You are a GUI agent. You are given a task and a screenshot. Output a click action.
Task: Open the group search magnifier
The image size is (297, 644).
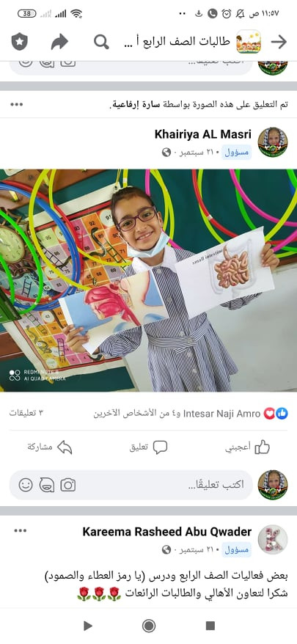click(x=101, y=42)
